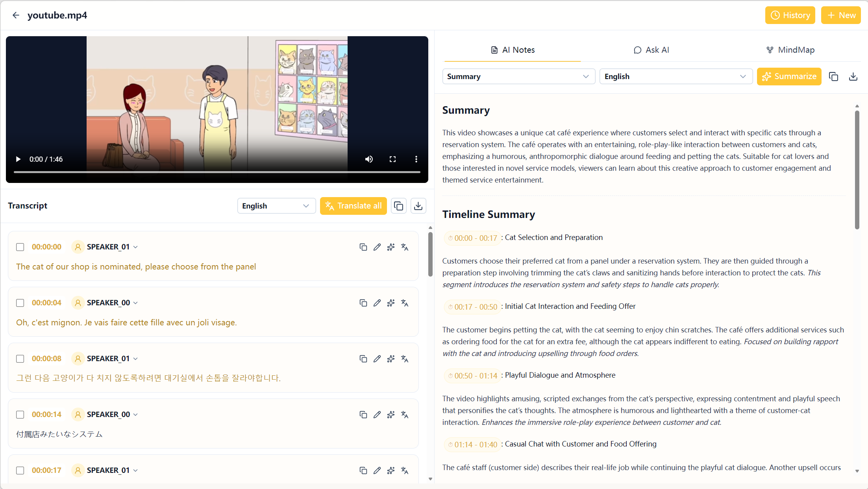868x489 pixels.
Task: Mute the video volume
Action: click(369, 159)
